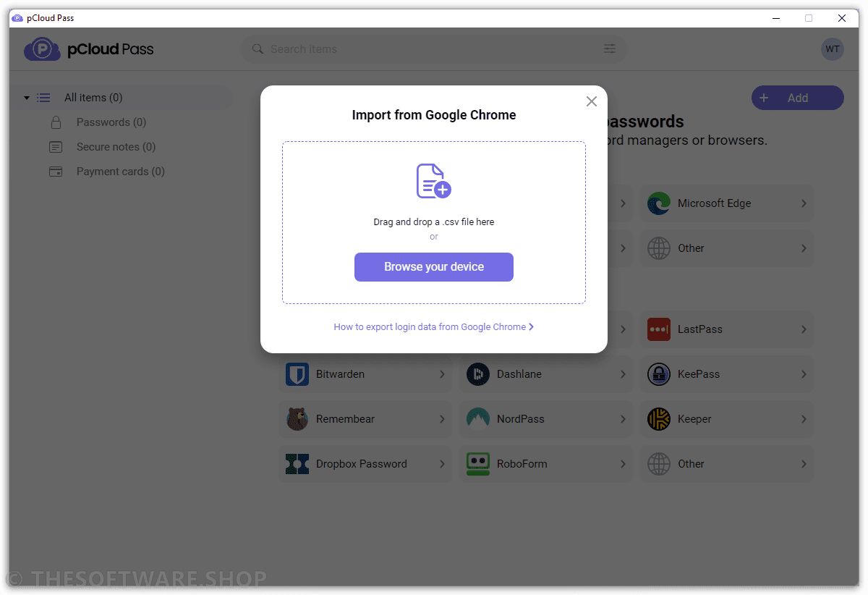
Task: Expand the NordPass chevron
Action: pos(623,419)
